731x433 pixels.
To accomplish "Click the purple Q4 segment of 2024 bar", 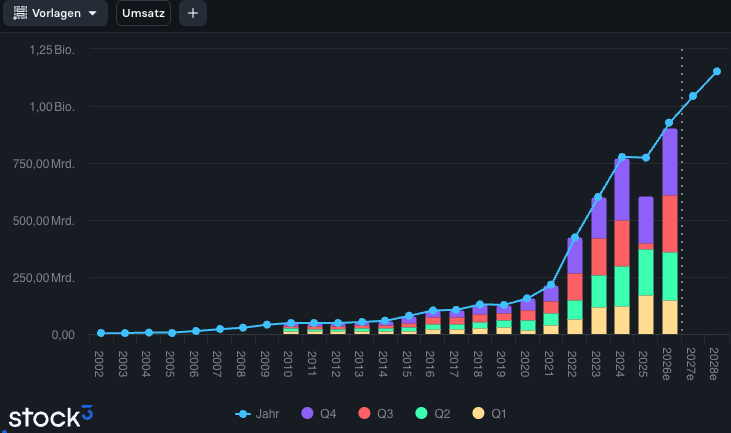I will [x=622, y=190].
